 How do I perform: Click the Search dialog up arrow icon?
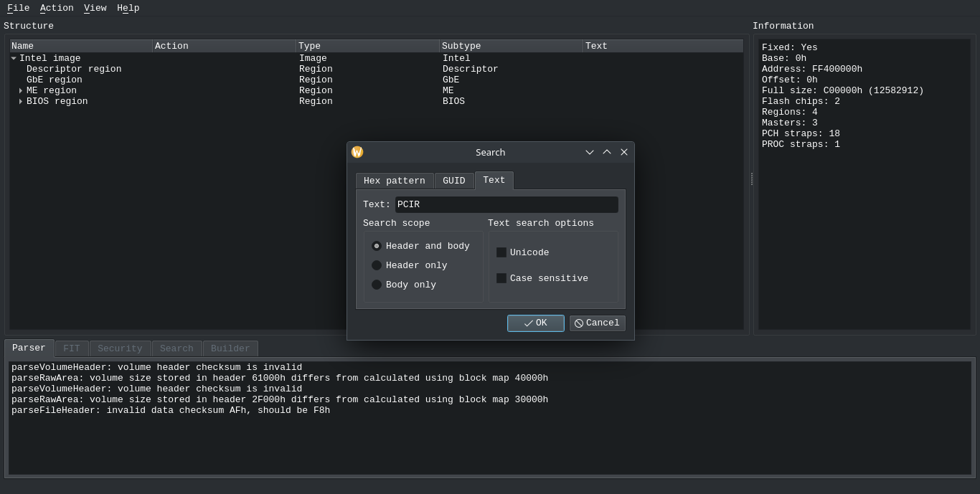click(607, 152)
